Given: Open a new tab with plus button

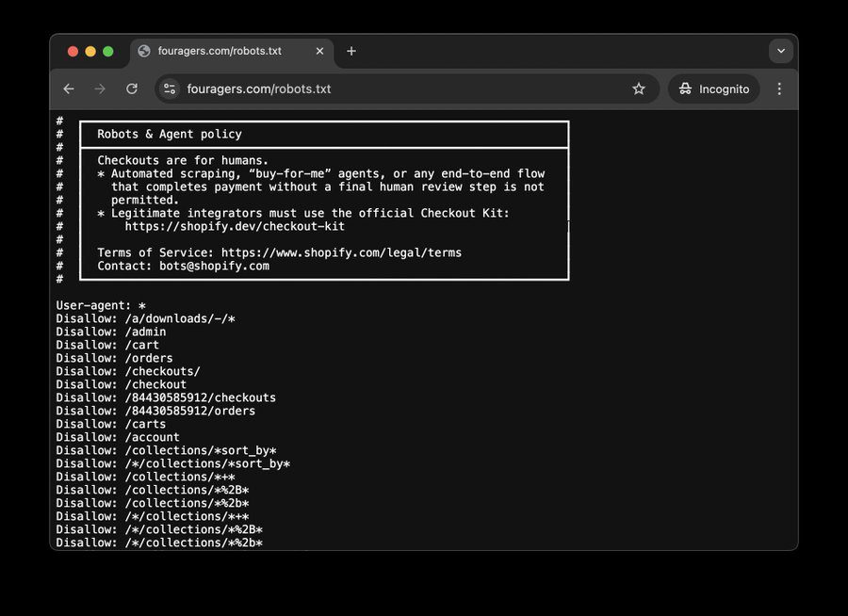Looking at the screenshot, I should [351, 51].
